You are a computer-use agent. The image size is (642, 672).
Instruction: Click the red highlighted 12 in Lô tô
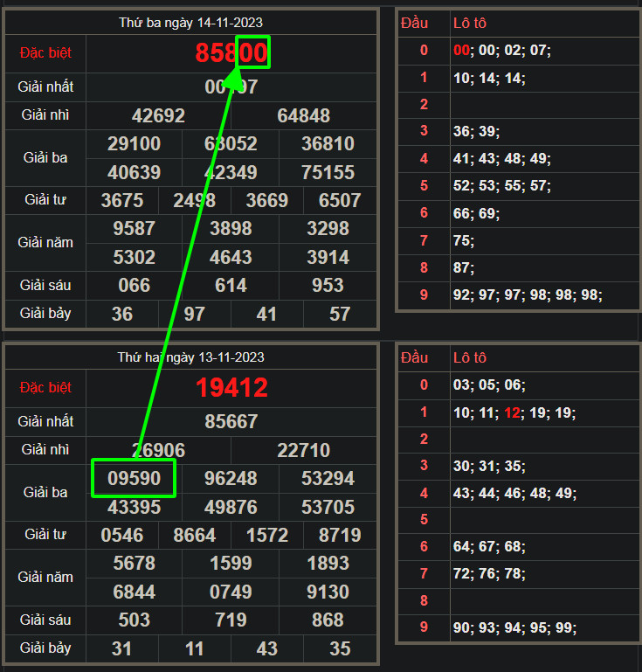pyautogui.click(x=512, y=412)
